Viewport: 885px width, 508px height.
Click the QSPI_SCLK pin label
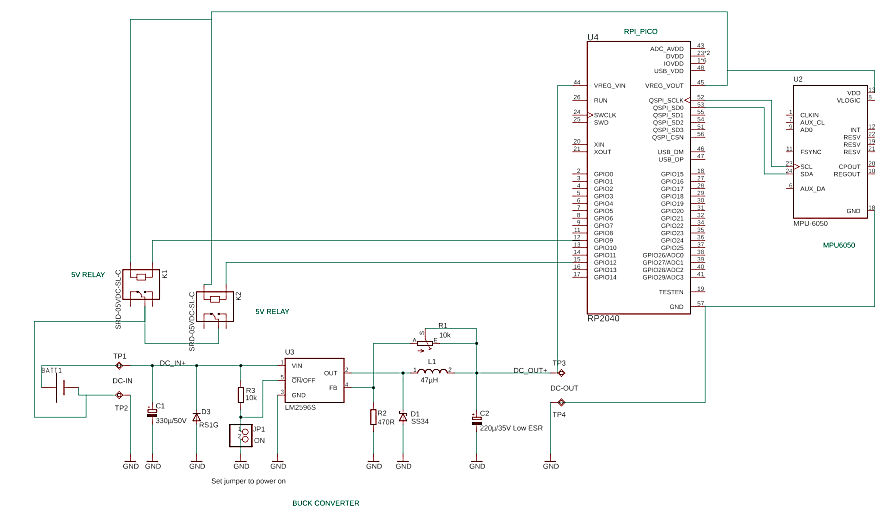666,100
